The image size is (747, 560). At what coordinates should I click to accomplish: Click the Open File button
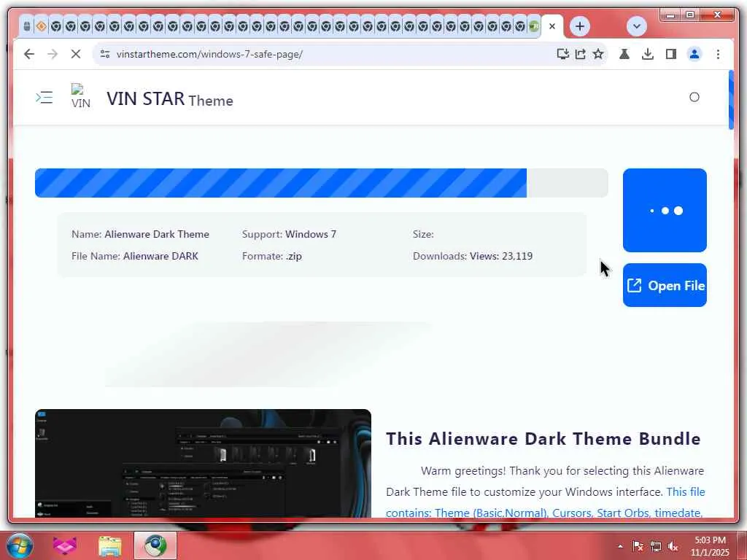tap(665, 285)
